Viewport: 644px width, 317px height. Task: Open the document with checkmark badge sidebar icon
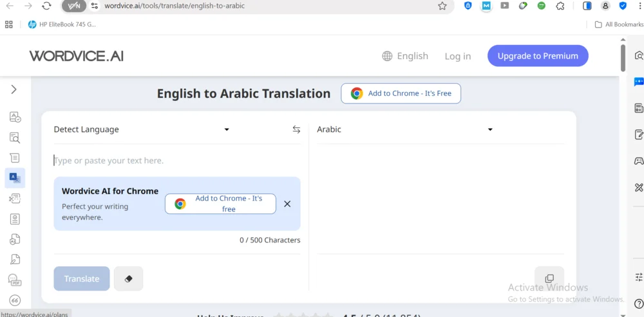click(x=15, y=219)
